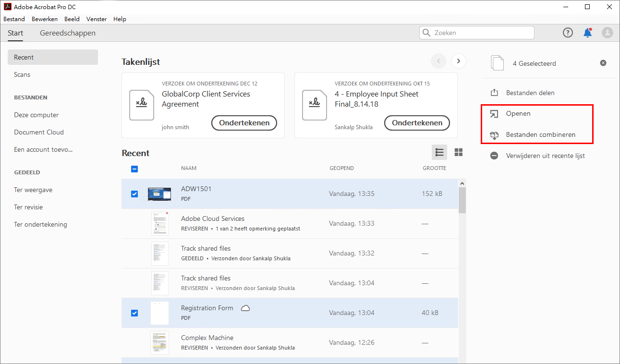Click the Complex Machine file name

click(x=207, y=338)
